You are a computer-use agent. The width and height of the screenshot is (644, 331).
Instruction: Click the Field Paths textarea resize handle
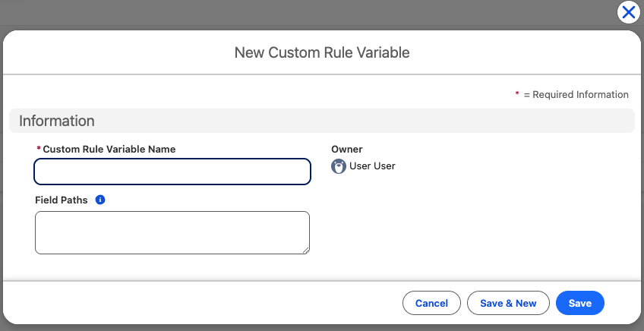pos(305,250)
